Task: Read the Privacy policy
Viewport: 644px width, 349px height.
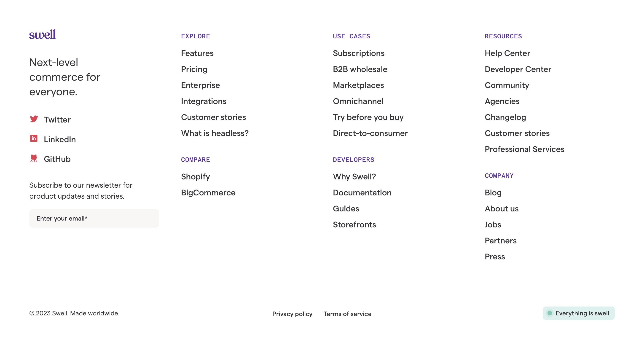Action: tap(292, 314)
